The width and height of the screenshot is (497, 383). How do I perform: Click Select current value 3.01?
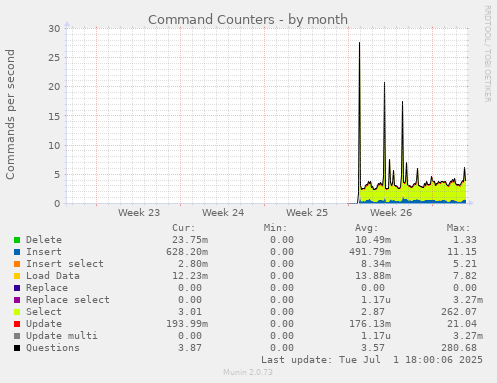click(190, 312)
